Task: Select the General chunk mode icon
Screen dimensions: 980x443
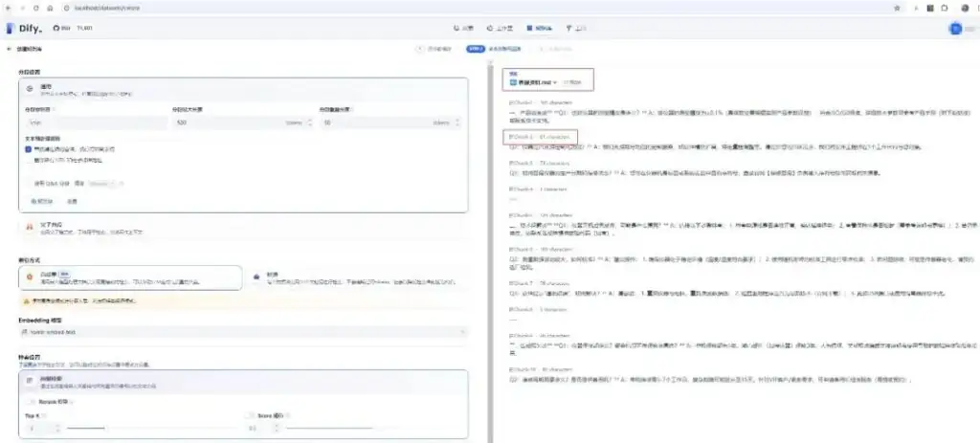Action: click(30, 89)
